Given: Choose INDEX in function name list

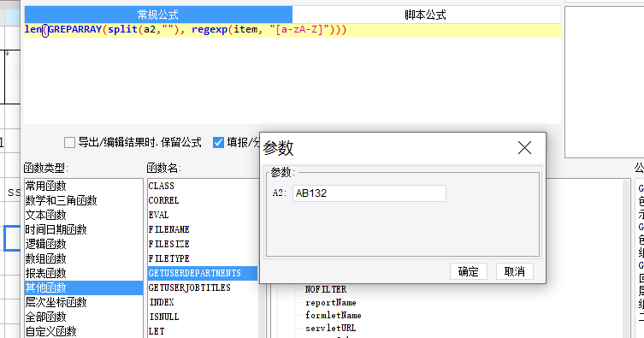Looking at the screenshot, I should point(203,302).
